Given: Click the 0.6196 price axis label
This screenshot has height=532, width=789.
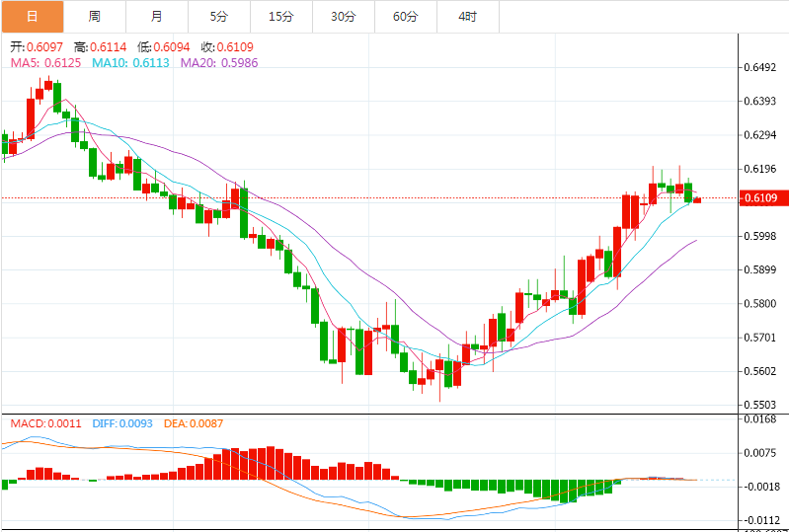Looking at the screenshot, I should [759, 169].
